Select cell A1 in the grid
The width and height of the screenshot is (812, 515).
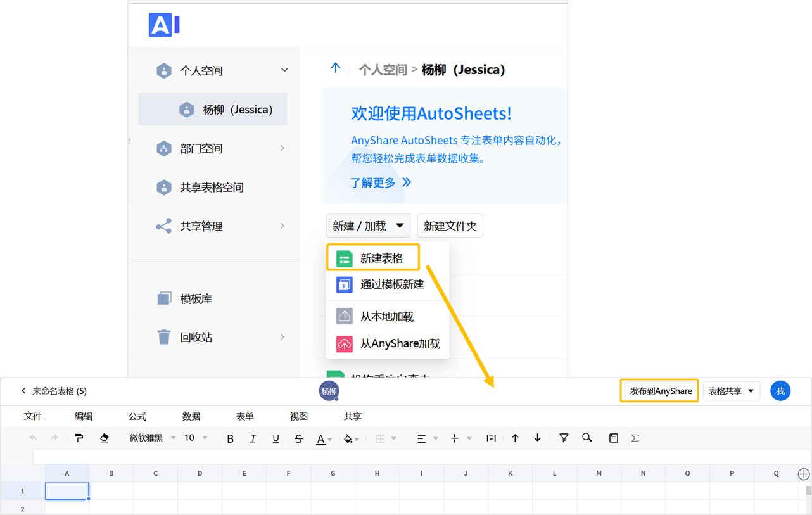pyautogui.click(x=67, y=491)
